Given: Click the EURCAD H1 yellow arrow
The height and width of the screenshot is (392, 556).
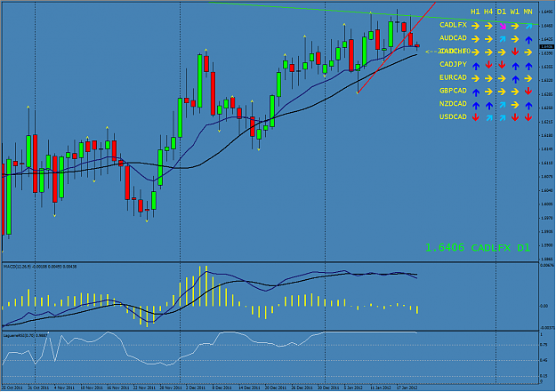Looking at the screenshot, I should point(476,78).
